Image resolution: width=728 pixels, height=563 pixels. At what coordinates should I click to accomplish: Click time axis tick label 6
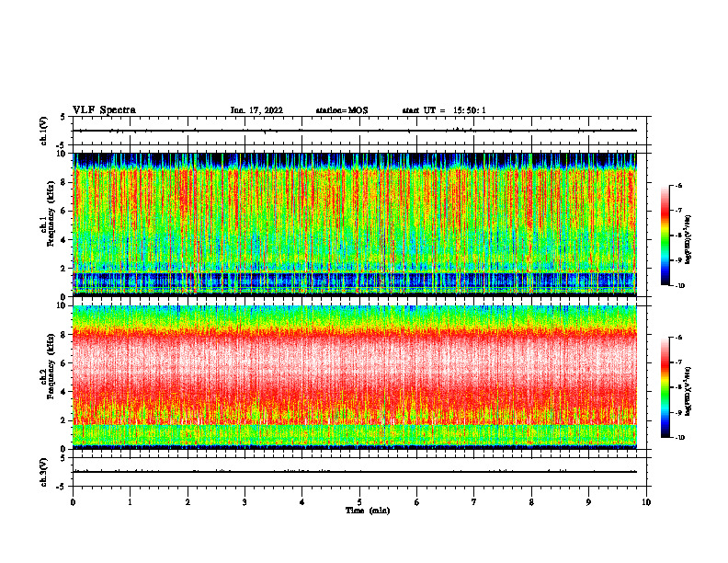coord(416,502)
